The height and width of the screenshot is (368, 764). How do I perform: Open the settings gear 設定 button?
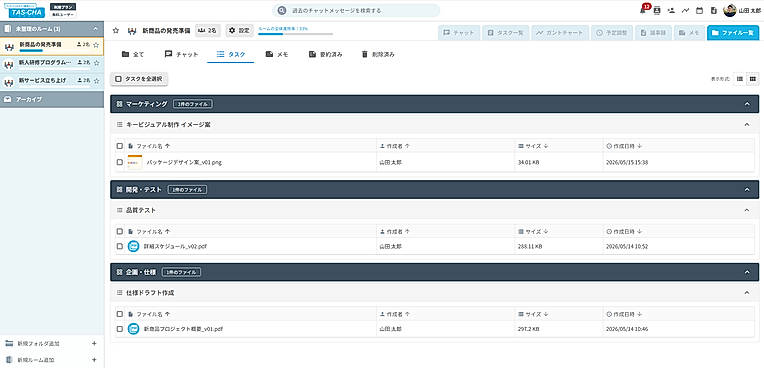pos(239,31)
